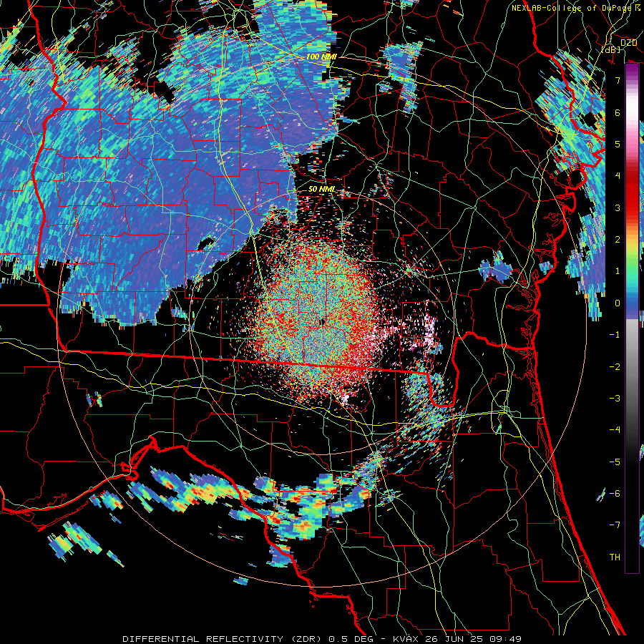Click the "DIFFERENTIAL REFLECTIVITY (ZDR)" caption text
The height and width of the screenshot is (644, 644).
(223, 639)
